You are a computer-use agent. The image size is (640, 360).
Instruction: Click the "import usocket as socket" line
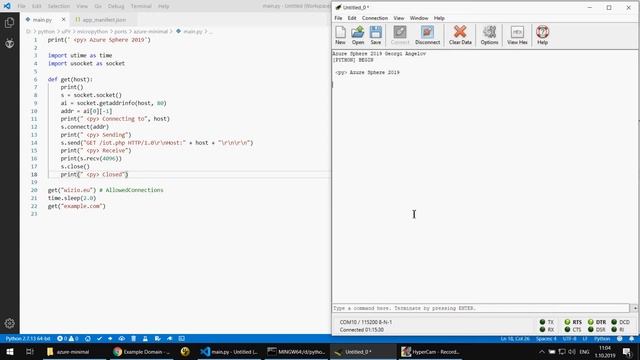tap(86, 63)
